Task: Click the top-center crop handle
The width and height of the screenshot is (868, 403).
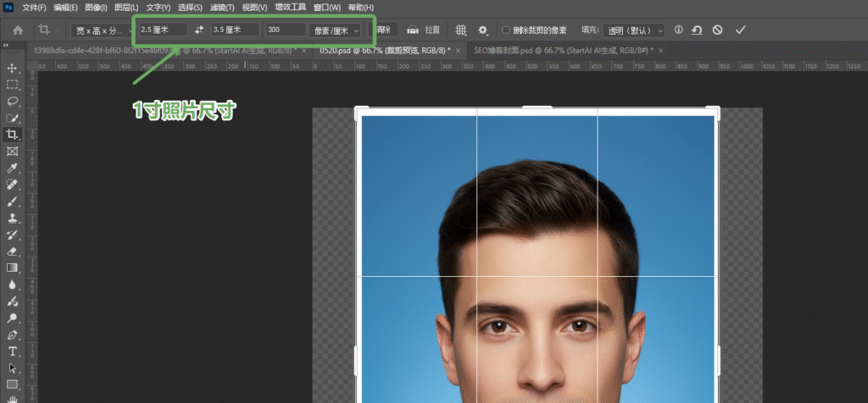Action: [537, 108]
